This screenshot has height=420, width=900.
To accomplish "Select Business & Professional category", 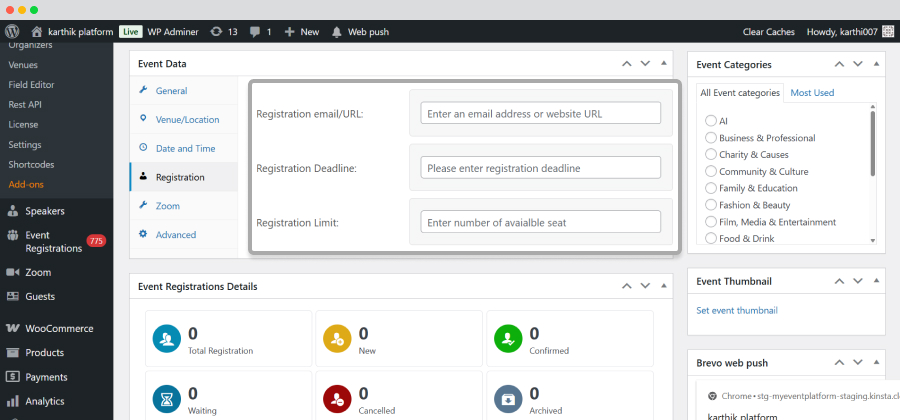I will pyautogui.click(x=711, y=138).
